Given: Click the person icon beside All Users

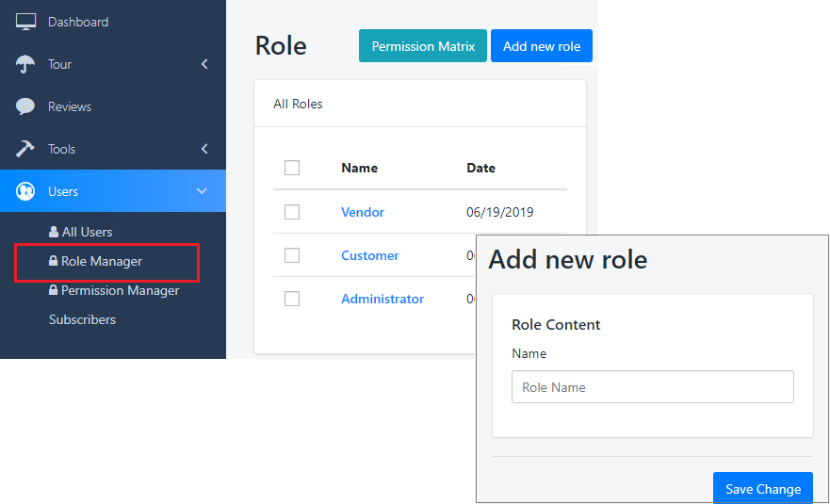Looking at the screenshot, I should (x=54, y=232).
